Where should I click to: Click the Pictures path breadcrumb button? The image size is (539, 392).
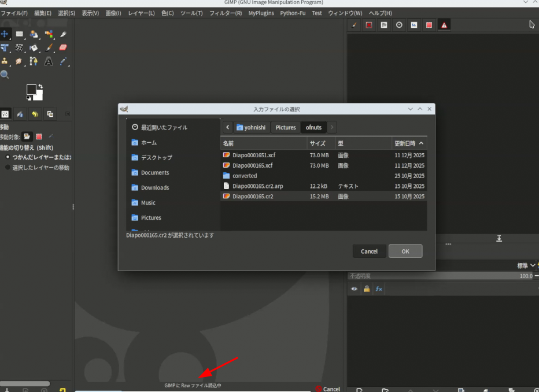[x=286, y=127]
